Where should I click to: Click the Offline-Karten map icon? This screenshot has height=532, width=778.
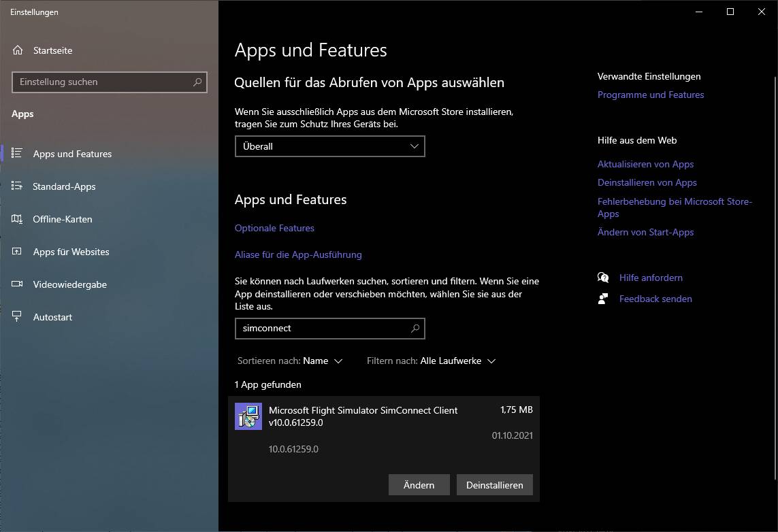point(17,218)
